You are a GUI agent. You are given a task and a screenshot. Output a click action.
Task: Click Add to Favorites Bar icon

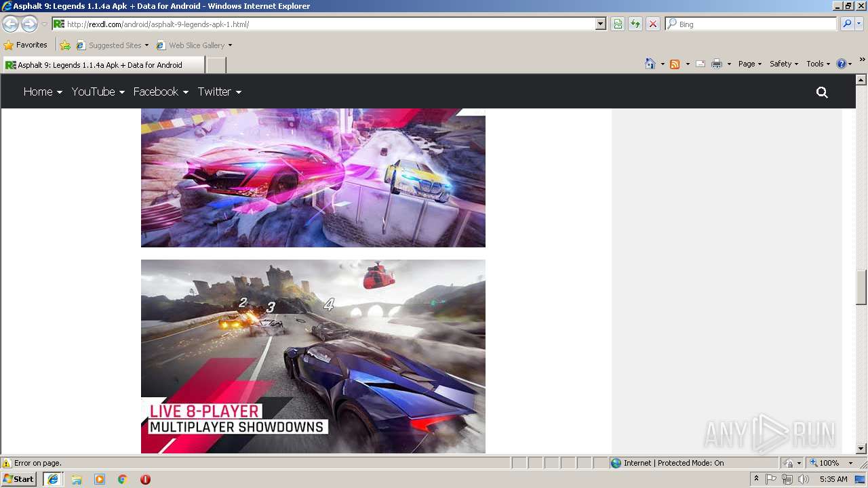pos(64,45)
